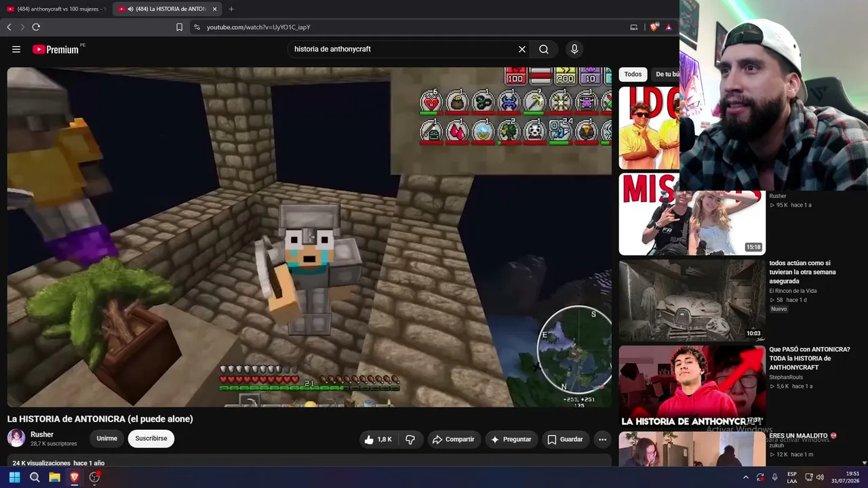This screenshot has width=868, height=488.
Task: Go back in the browser
Action: click(9, 27)
